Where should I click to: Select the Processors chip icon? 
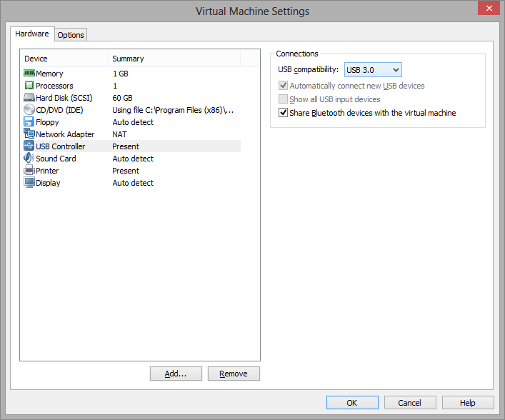click(x=29, y=86)
